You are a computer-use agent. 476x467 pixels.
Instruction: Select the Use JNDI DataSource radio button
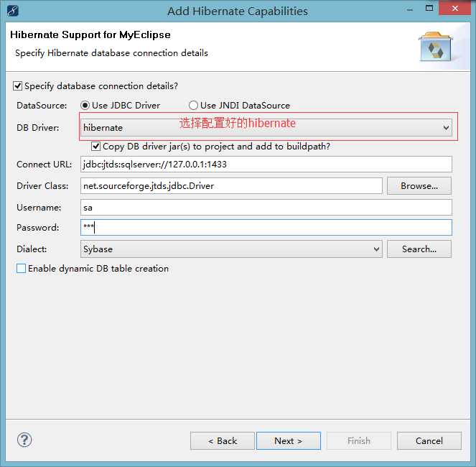coord(193,106)
